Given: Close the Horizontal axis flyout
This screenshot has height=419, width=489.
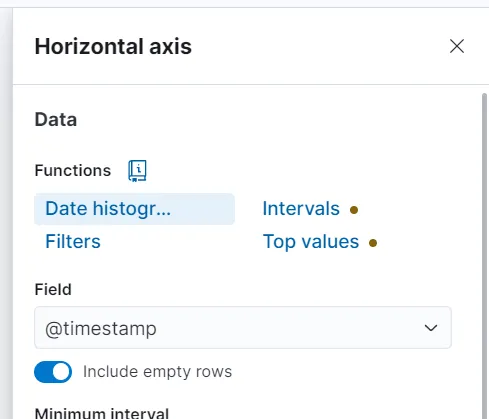Looking at the screenshot, I should point(457,46).
